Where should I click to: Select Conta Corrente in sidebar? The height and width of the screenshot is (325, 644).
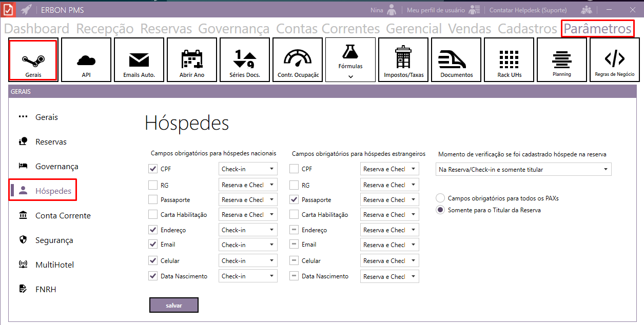63,216
